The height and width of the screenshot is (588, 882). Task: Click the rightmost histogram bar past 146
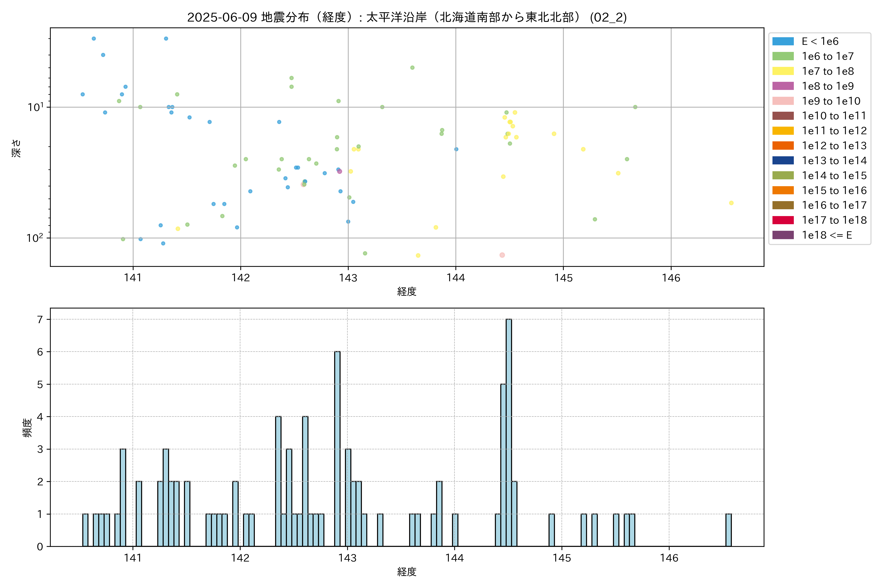(728, 530)
